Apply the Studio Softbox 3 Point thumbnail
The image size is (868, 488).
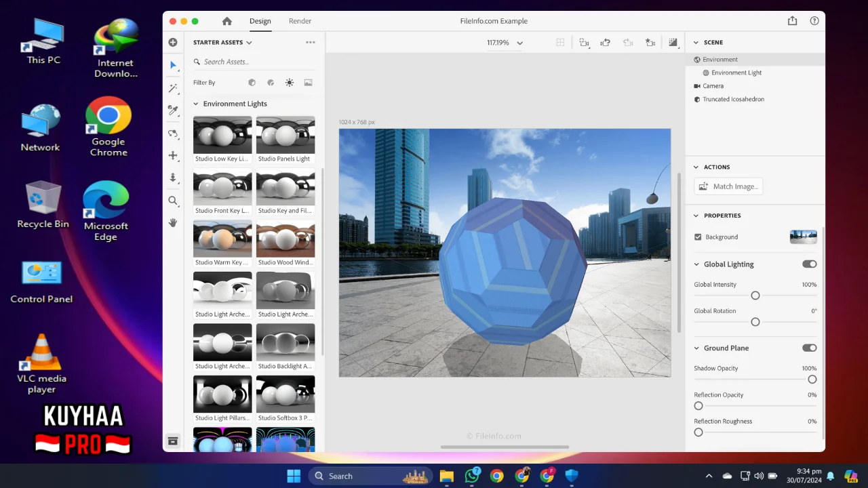tap(285, 394)
